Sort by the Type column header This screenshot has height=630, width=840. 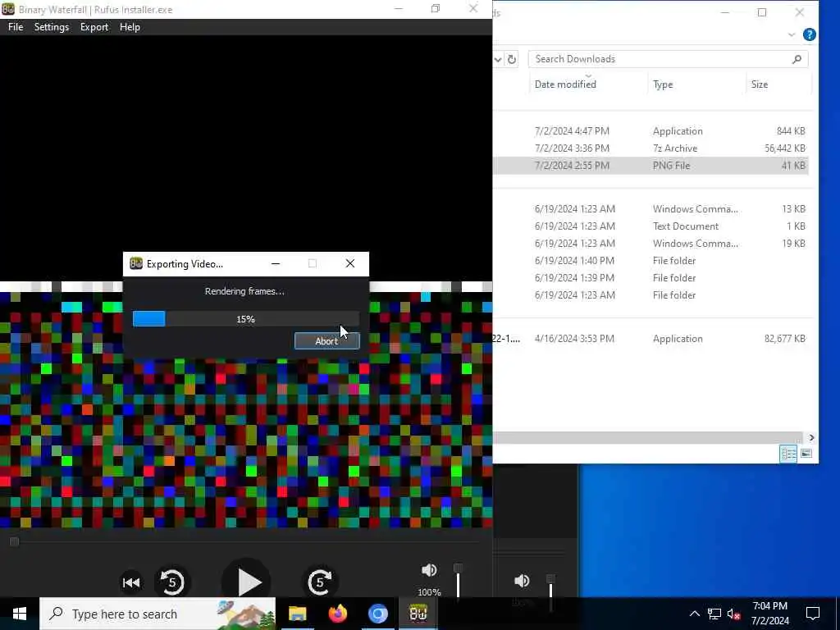coord(663,84)
